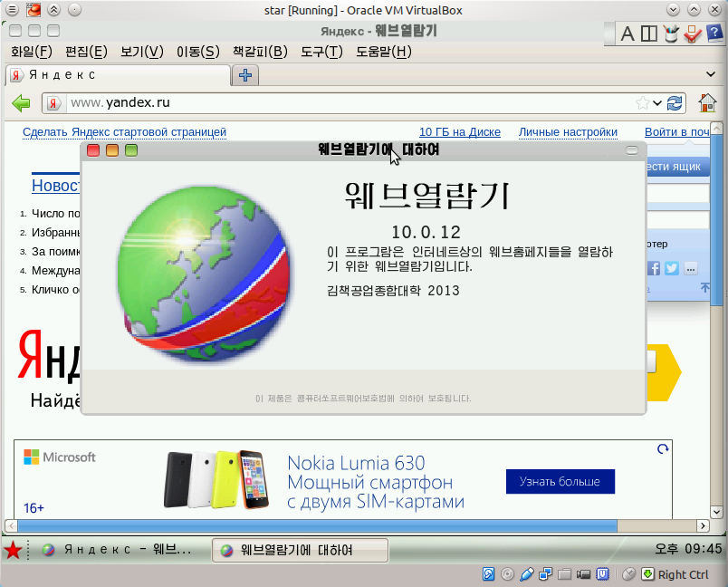Click the font A icon at top right
The width and height of the screenshot is (728, 587).
(627, 34)
